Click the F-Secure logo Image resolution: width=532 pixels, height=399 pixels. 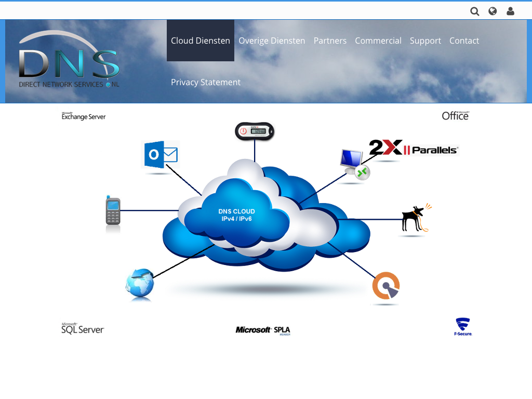[x=462, y=327]
